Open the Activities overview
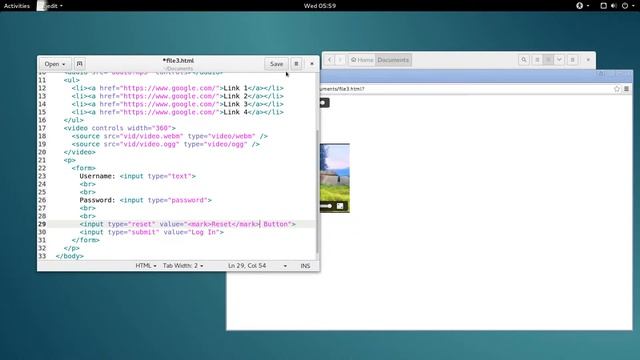 coord(17,6)
